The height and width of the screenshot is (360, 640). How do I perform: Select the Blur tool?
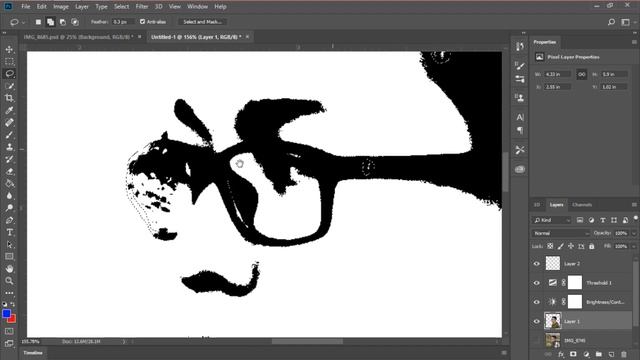9,196
